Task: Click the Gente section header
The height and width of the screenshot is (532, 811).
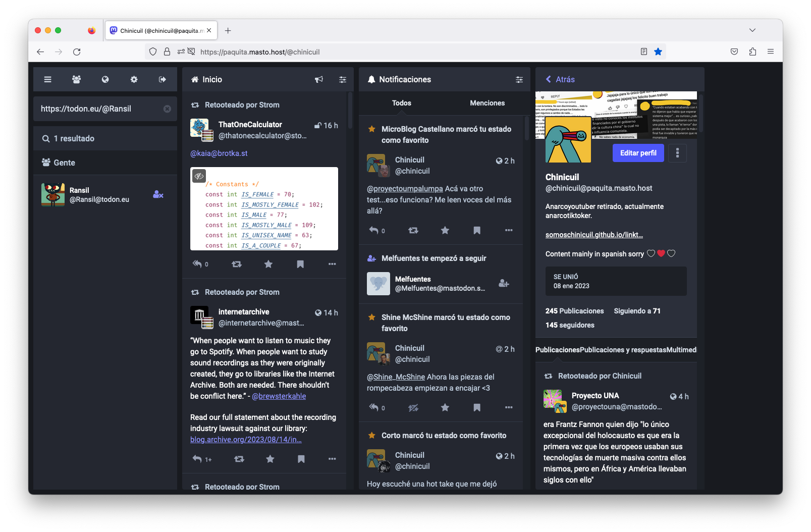Action: point(105,163)
